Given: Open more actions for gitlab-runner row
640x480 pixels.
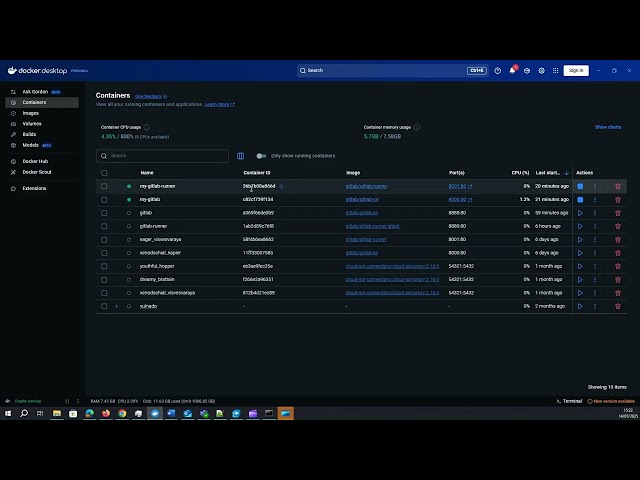Looking at the screenshot, I should pyautogui.click(x=595, y=226).
